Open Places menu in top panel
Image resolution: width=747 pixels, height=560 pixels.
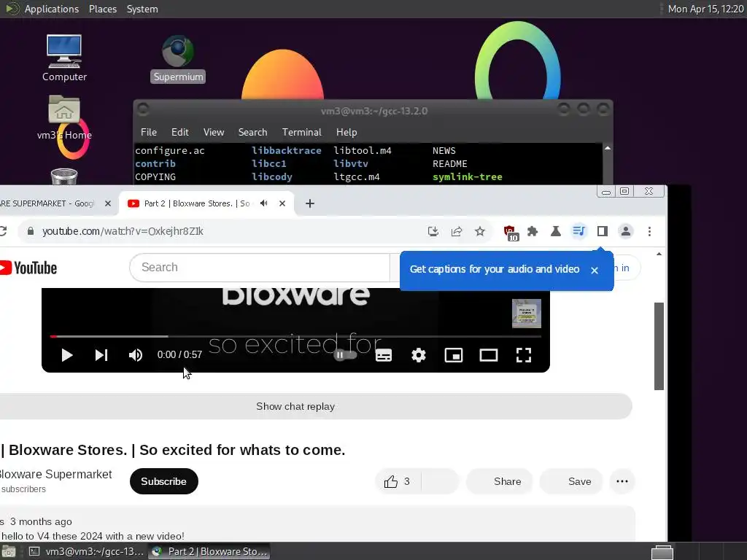(x=102, y=9)
